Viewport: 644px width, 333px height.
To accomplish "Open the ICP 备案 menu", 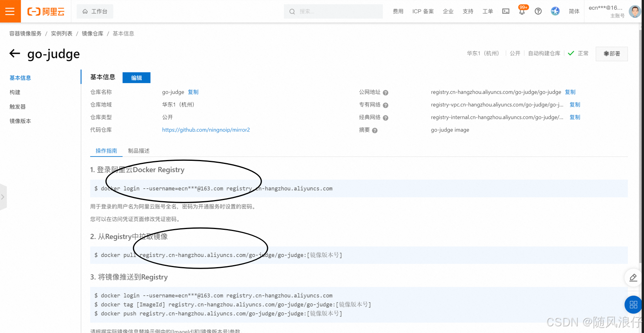I will (423, 11).
